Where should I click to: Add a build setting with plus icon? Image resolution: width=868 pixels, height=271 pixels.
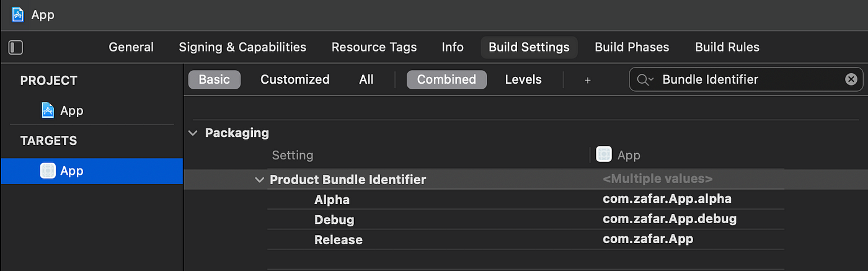pos(588,80)
